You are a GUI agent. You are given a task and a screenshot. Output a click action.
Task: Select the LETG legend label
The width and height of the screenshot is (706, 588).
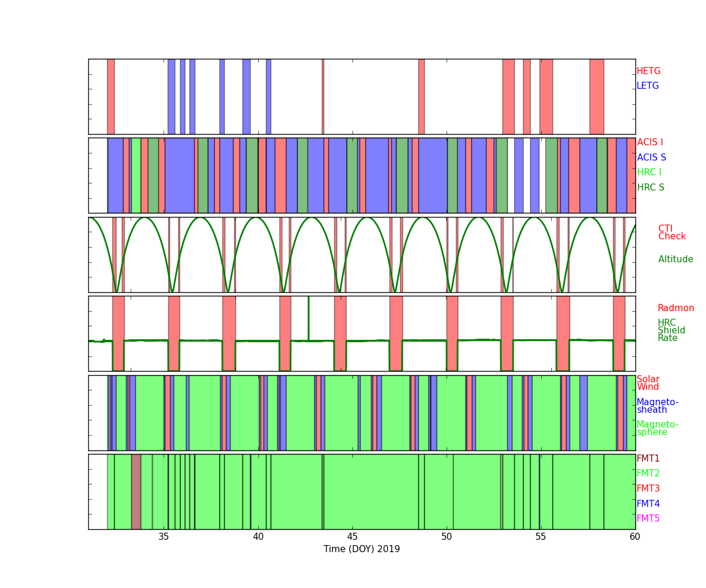tap(647, 86)
